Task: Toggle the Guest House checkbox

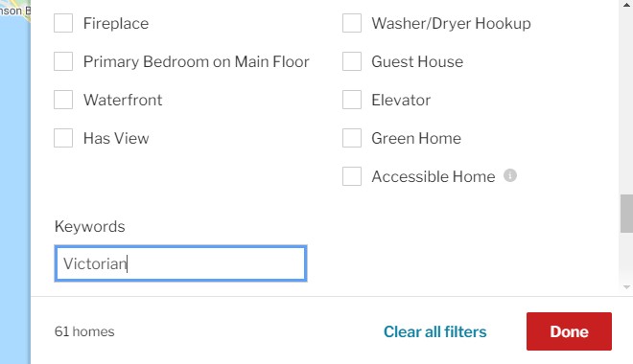Action: point(352,61)
